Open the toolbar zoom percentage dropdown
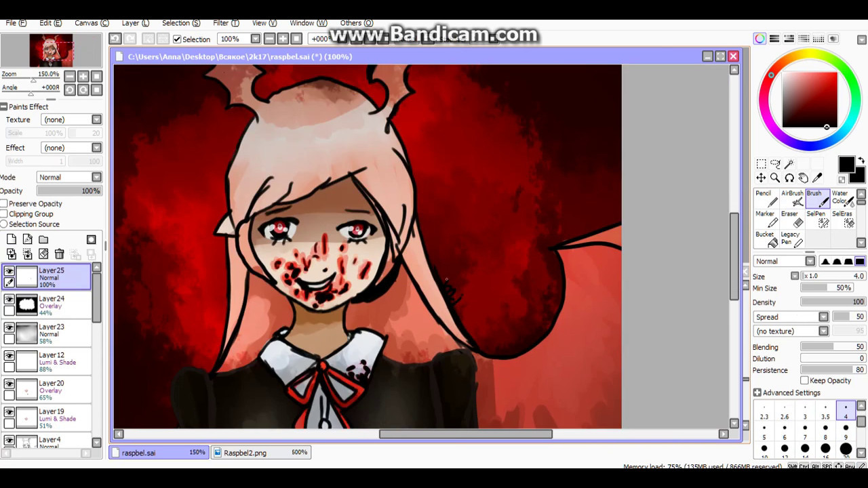 click(255, 39)
